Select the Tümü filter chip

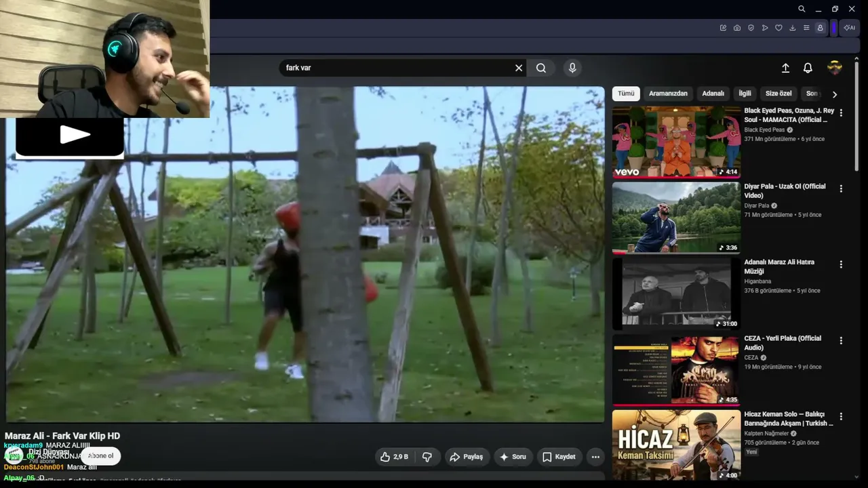pos(626,94)
